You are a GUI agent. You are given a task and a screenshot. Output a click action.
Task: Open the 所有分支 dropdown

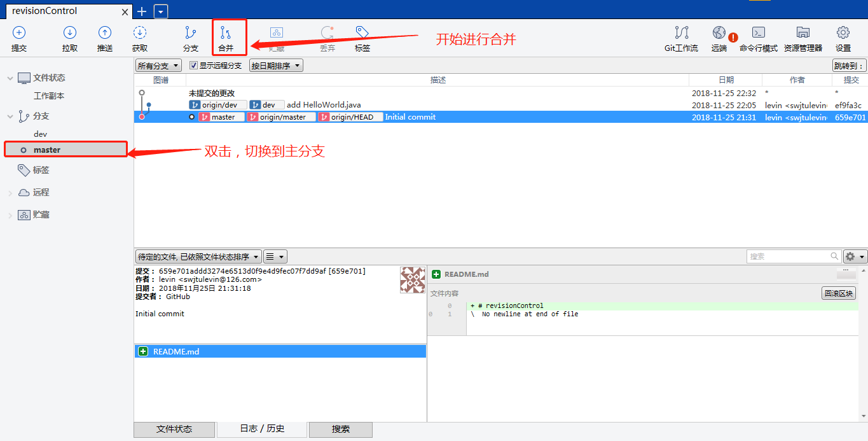tap(158, 66)
